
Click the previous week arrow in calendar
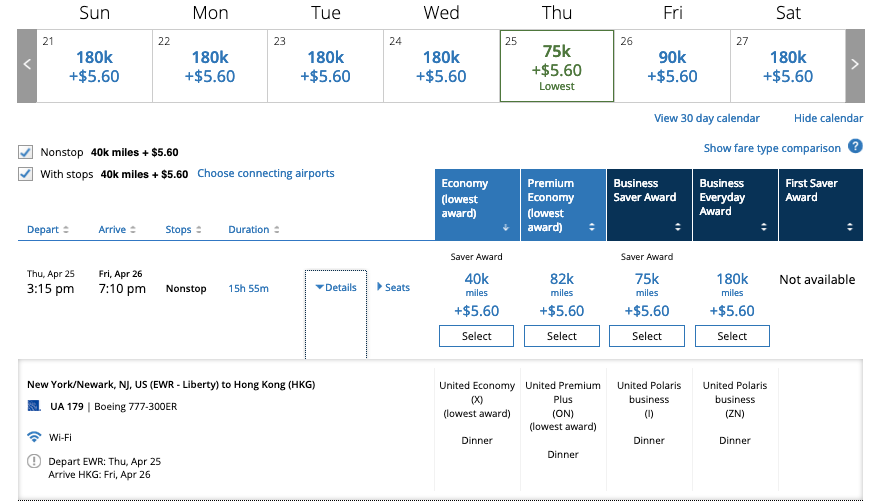(27, 65)
